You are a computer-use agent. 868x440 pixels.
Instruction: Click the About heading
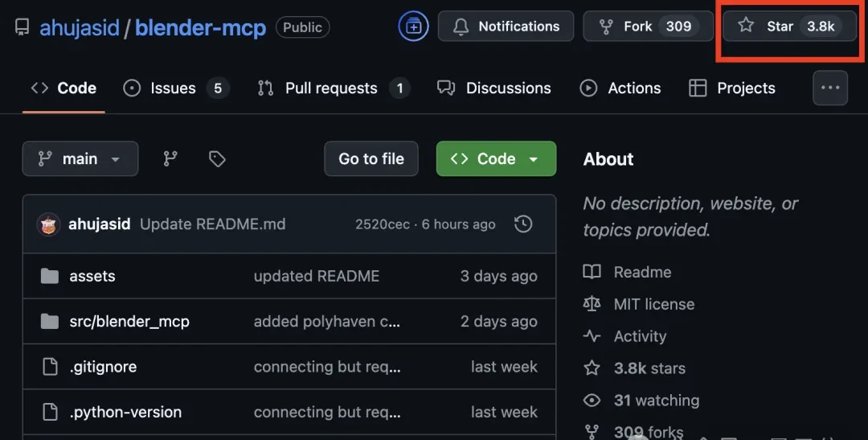(608, 159)
